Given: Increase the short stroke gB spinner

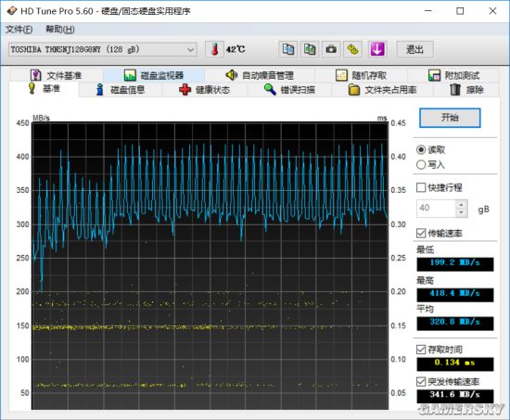Looking at the screenshot, I should tap(461, 205).
